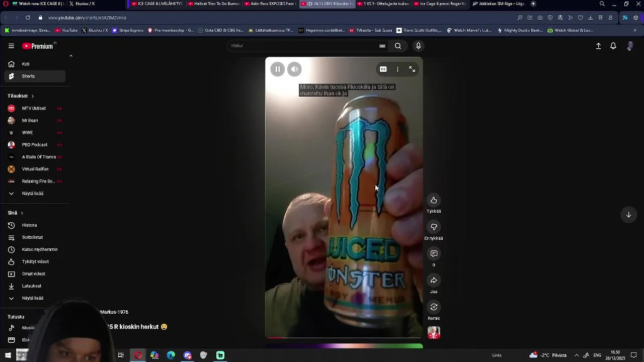Open Task View on the taskbar

pyautogui.click(x=121, y=355)
